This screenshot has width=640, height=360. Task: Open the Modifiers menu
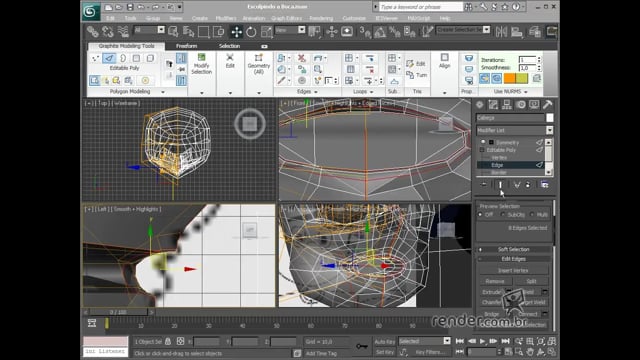(x=226, y=18)
